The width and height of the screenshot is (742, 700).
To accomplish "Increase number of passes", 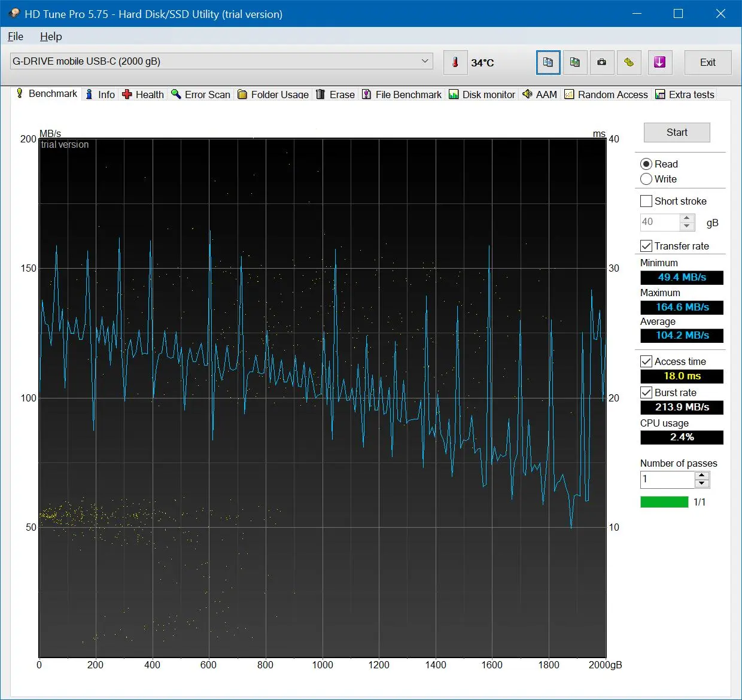I will point(703,476).
